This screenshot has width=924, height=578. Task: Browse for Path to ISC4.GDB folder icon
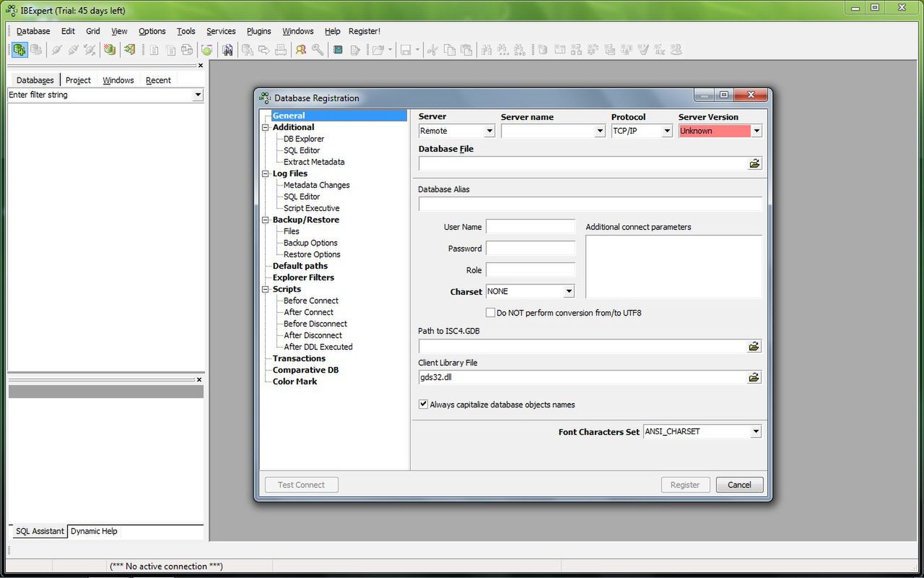pyautogui.click(x=754, y=347)
